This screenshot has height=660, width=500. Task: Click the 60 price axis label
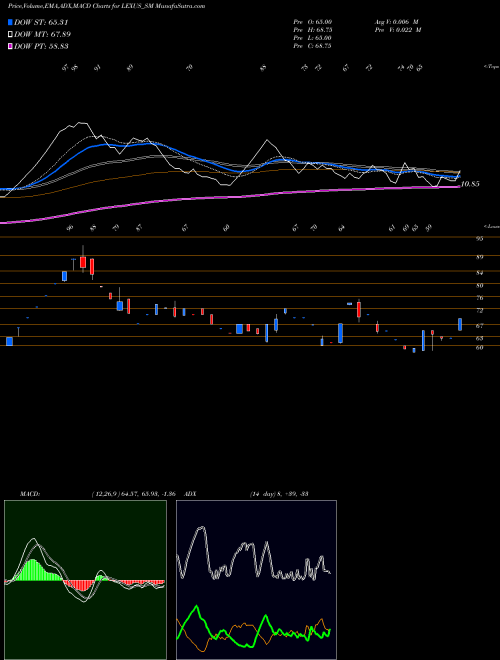[479, 348]
